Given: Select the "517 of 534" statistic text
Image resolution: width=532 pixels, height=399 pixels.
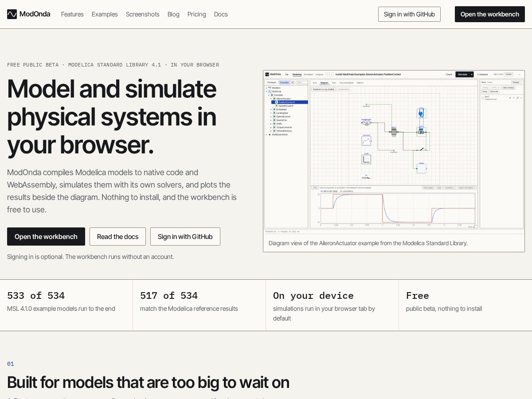Looking at the screenshot, I should 169,296.
